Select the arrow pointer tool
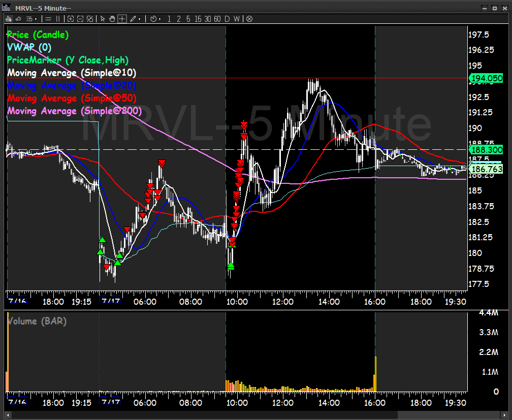 pyautogui.click(x=103, y=19)
